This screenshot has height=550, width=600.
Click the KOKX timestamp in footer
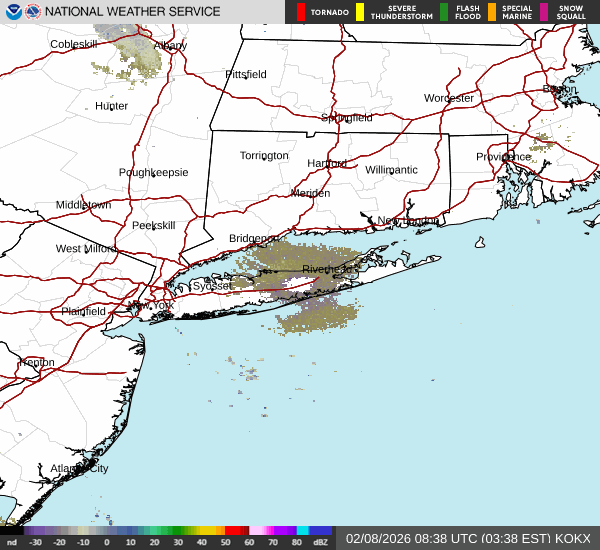click(468, 538)
